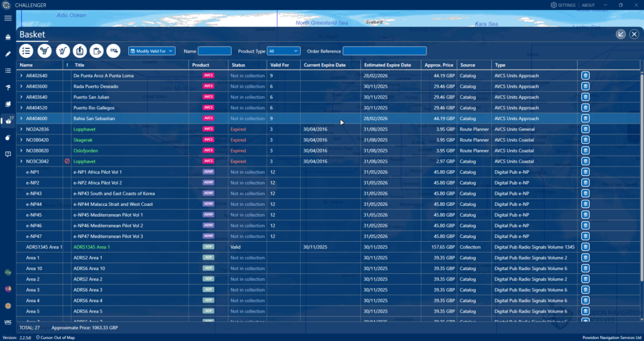Click the clear basket cart icon

[63, 51]
